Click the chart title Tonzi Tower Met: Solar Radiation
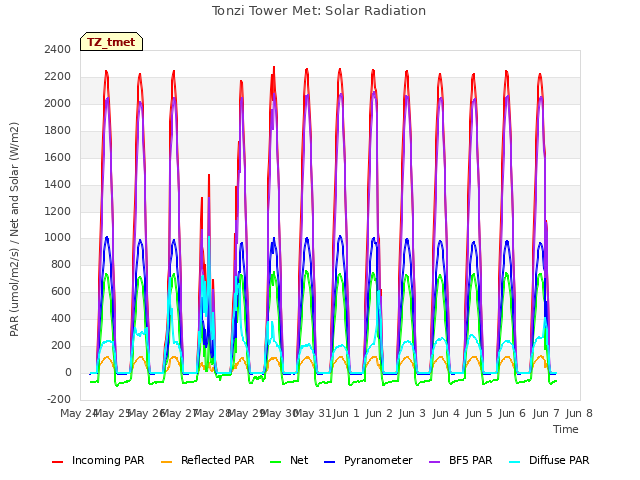 [319, 11]
